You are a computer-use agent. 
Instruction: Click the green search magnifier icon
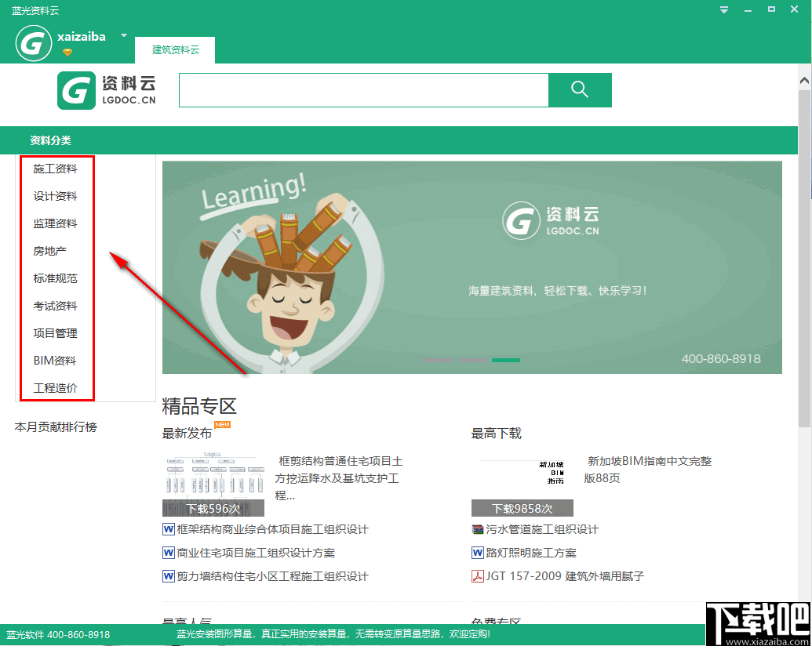pos(580,90)
